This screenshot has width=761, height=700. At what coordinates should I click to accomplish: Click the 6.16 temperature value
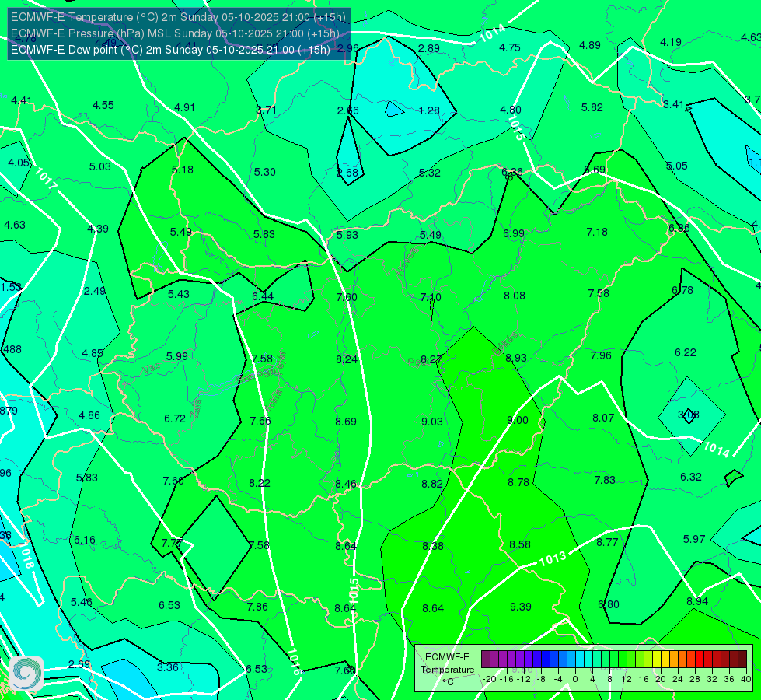pyautogui.click(x=85, y=541)
